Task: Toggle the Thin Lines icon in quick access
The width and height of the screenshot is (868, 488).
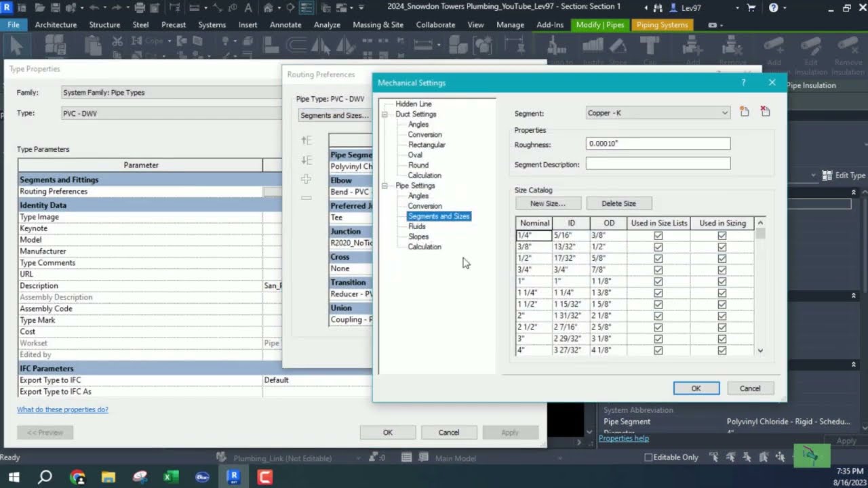Action: click(x=307, y=7)
